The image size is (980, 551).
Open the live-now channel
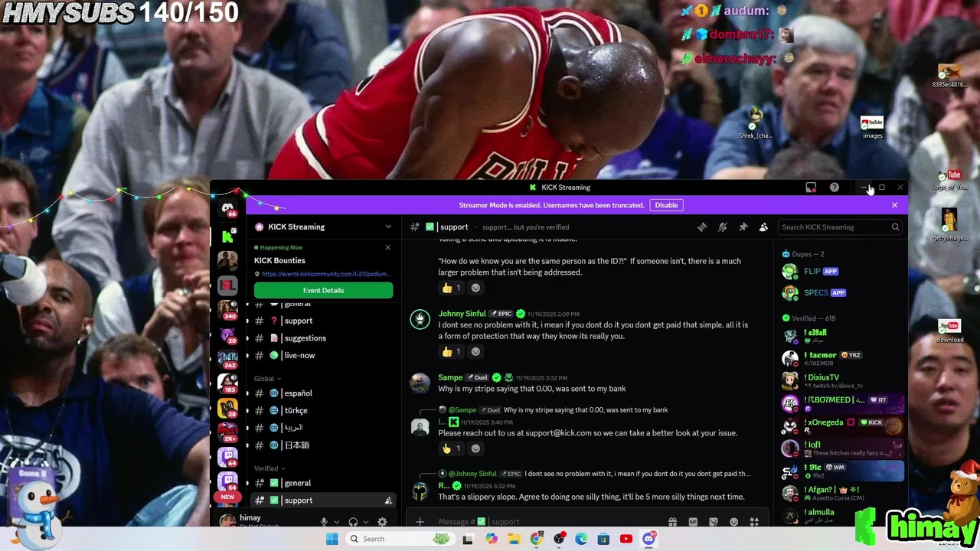[322, 356]
